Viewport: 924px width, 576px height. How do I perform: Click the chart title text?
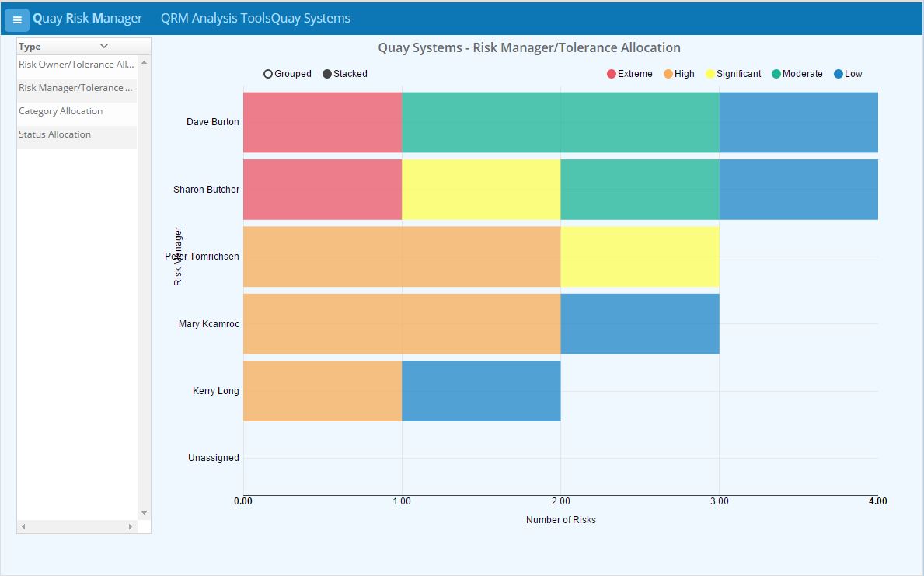click(529, 47)
